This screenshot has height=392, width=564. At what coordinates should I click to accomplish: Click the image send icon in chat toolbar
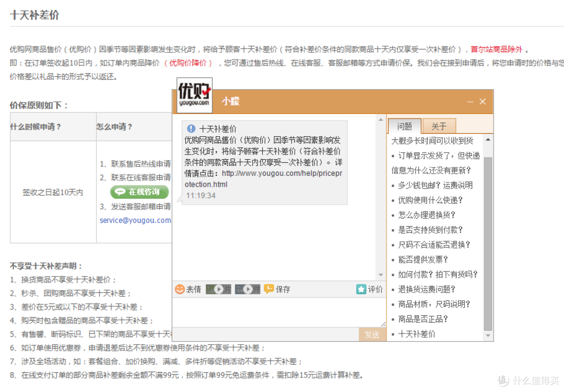click(x=218, y=289)
